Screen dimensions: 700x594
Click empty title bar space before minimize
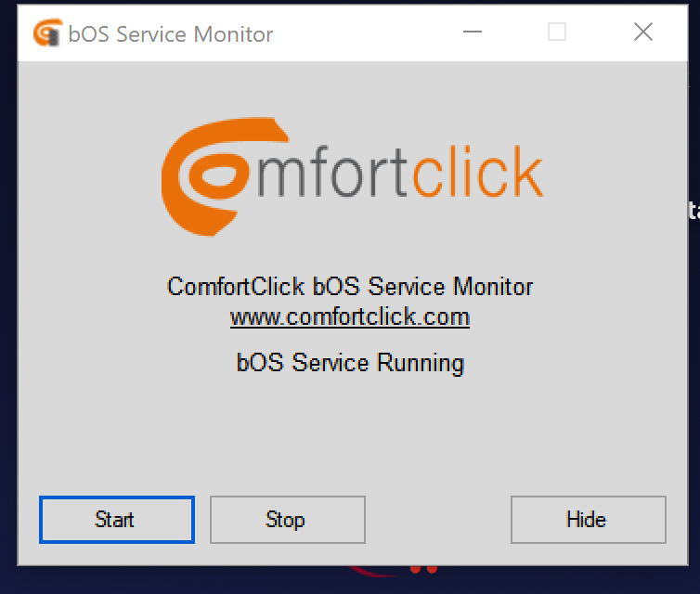(x=371, y=33)
